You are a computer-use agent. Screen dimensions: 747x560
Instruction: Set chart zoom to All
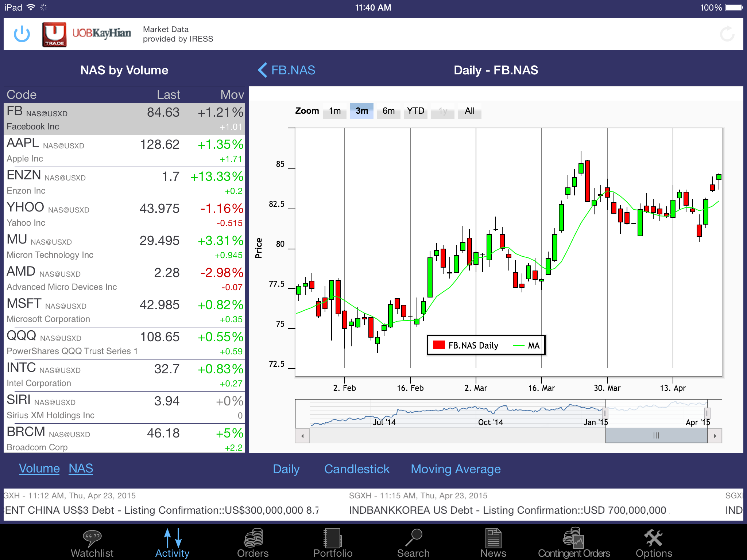470,111
